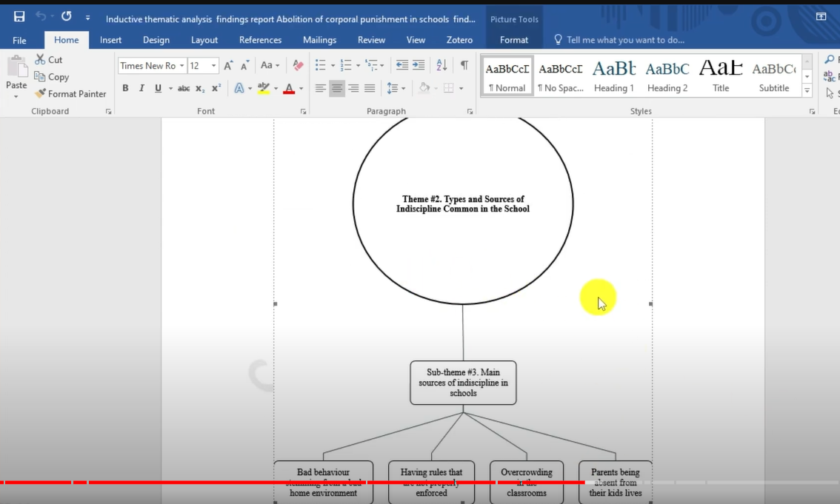840x504 pixels.
Task: Click the Paste button
Action: tap(16, 73)
